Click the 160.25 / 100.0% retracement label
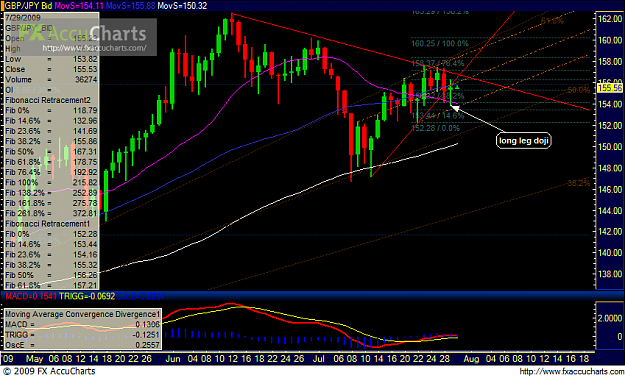The width and height of the screenshot is (625, 378). tap(440, 43)
